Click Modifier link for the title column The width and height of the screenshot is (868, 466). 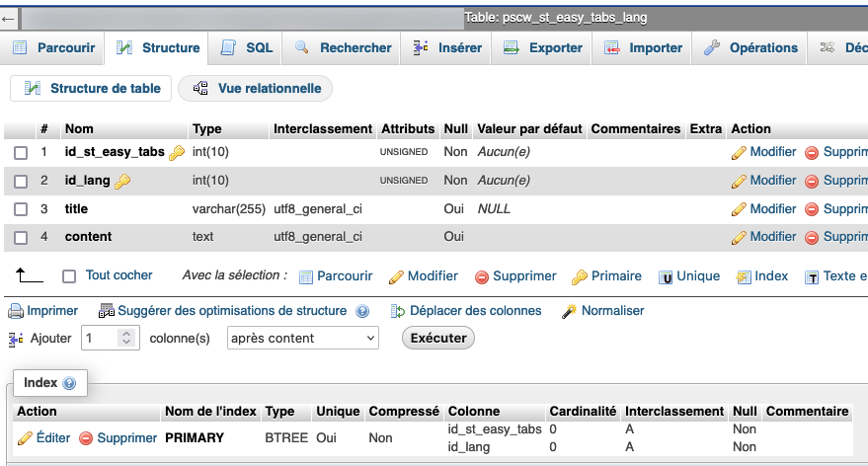[x=773, y=208]
